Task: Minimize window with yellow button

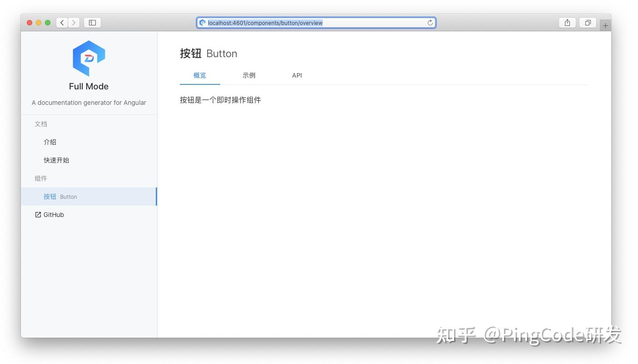Action: [x=39, y=23]
